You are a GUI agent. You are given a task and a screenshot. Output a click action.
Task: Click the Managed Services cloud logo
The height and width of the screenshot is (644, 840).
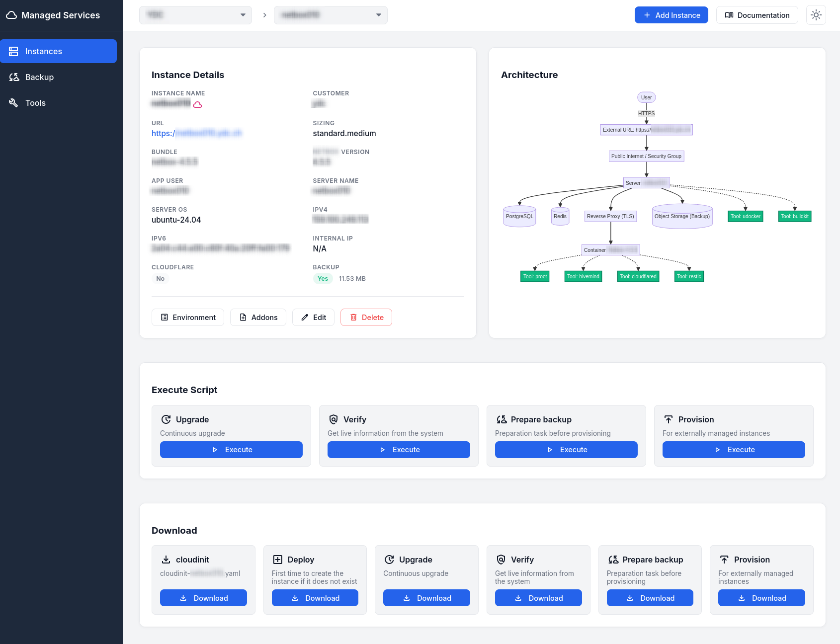11,15
